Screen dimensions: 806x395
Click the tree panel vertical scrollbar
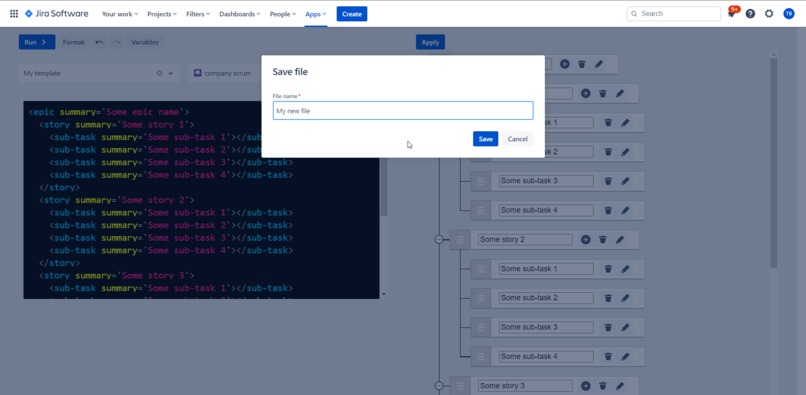(x=774, y=163)
